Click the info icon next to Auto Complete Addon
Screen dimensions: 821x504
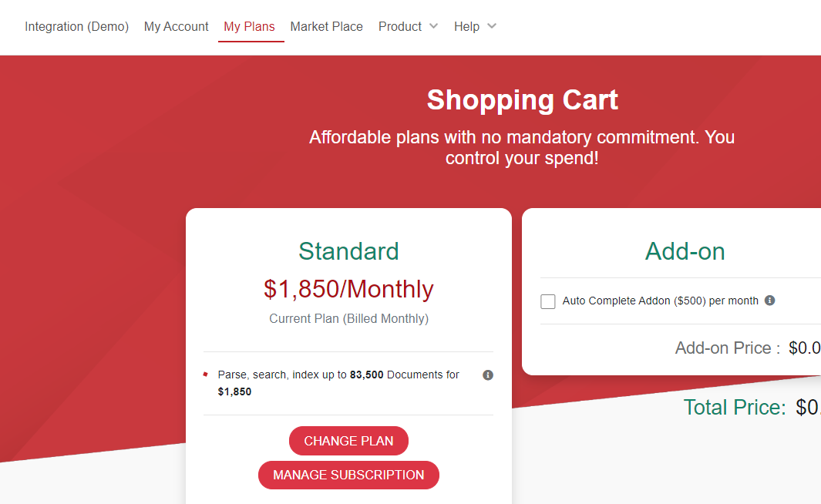(x=769, y=301)
